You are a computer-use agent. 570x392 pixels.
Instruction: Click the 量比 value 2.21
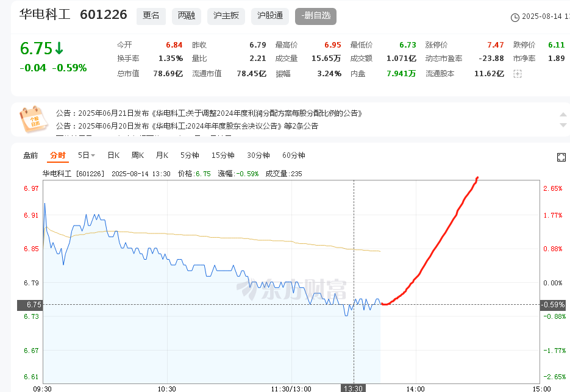[x=258, y=58]
